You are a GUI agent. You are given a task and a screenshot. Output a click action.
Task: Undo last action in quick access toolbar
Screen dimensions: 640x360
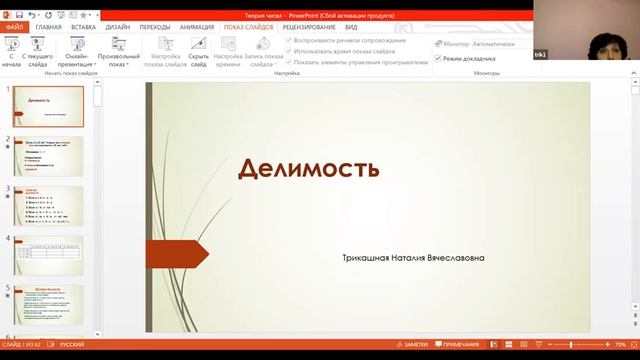31,15
